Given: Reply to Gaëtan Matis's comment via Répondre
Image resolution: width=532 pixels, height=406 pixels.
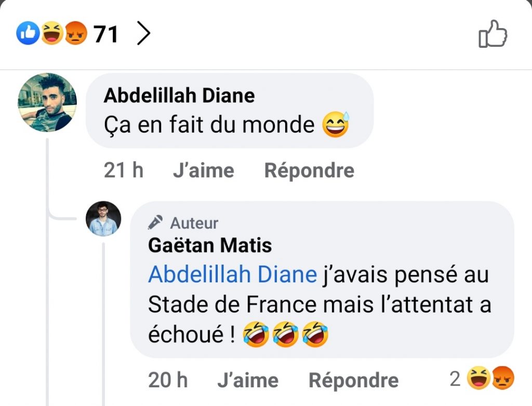Looking at the screenshot, I should tap(353, 381).
